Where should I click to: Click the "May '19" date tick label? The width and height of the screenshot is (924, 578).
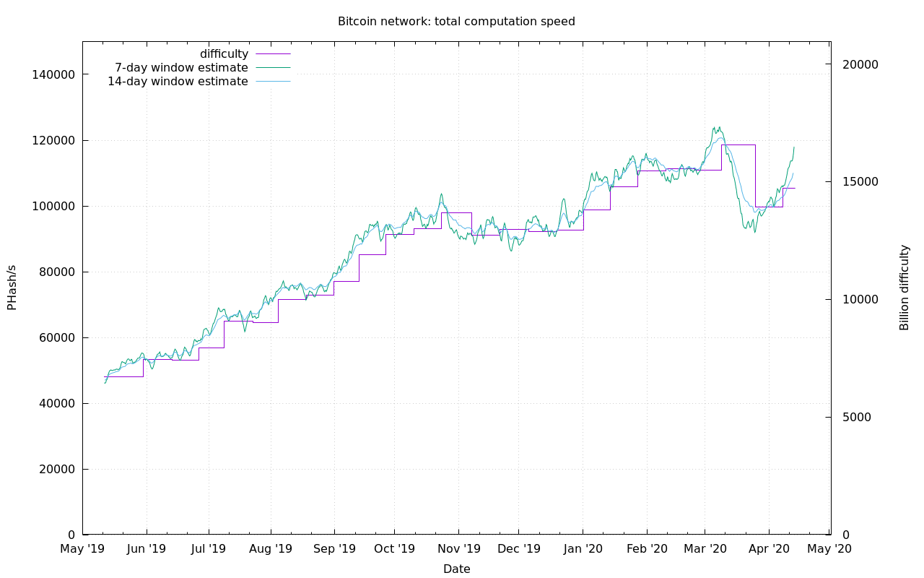pos(82,549)
